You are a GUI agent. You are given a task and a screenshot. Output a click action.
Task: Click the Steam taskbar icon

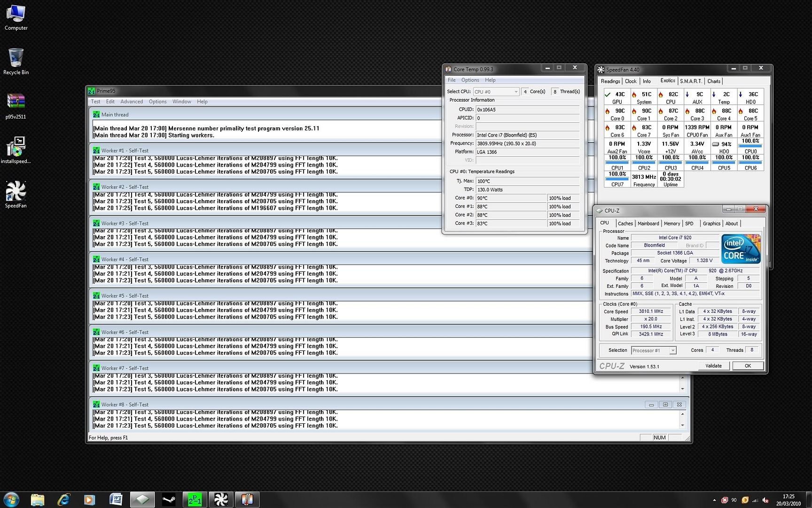point(169,500)
